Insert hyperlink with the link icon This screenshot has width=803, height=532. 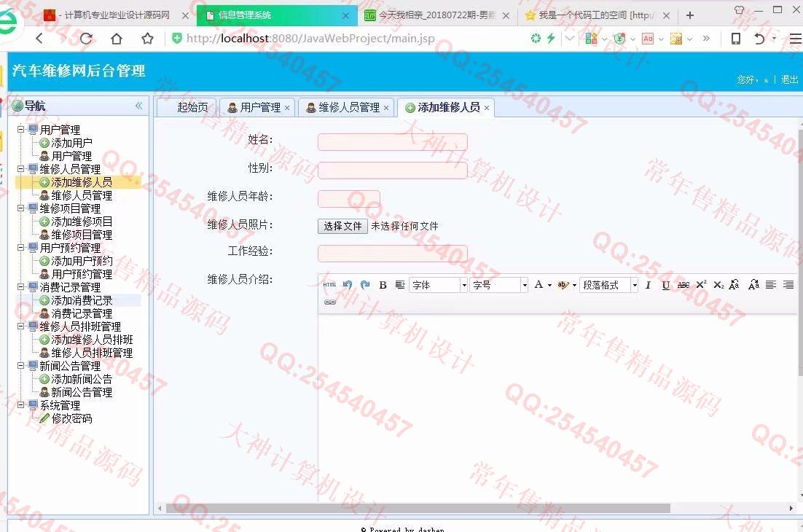[330, 302]
